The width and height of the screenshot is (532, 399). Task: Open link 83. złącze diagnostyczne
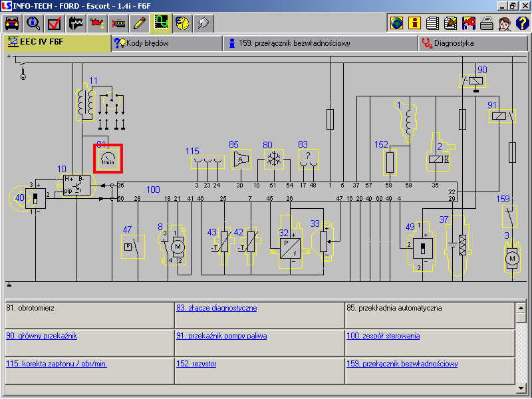(217, 308)
